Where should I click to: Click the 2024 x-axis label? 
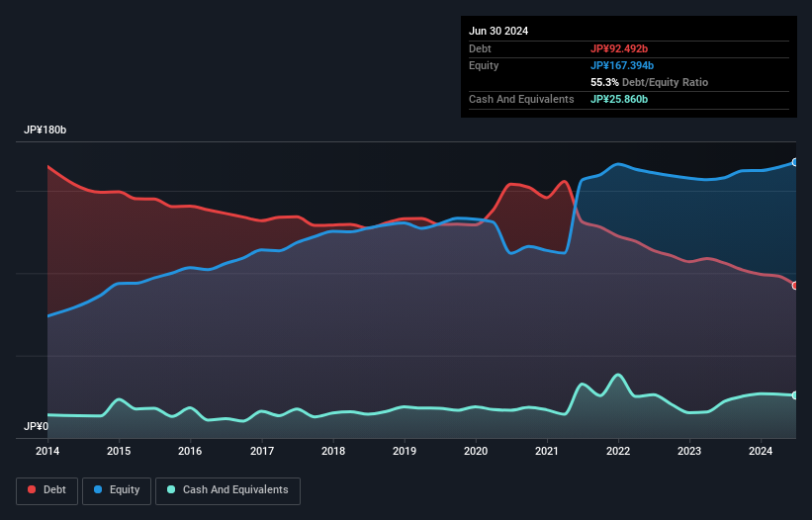coord(761,451)
